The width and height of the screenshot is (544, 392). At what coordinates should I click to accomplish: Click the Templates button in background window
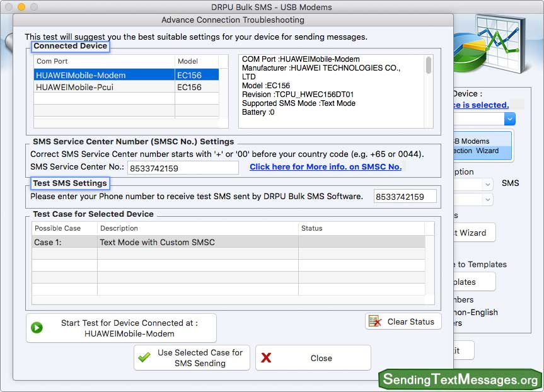(x=474, y=282)
